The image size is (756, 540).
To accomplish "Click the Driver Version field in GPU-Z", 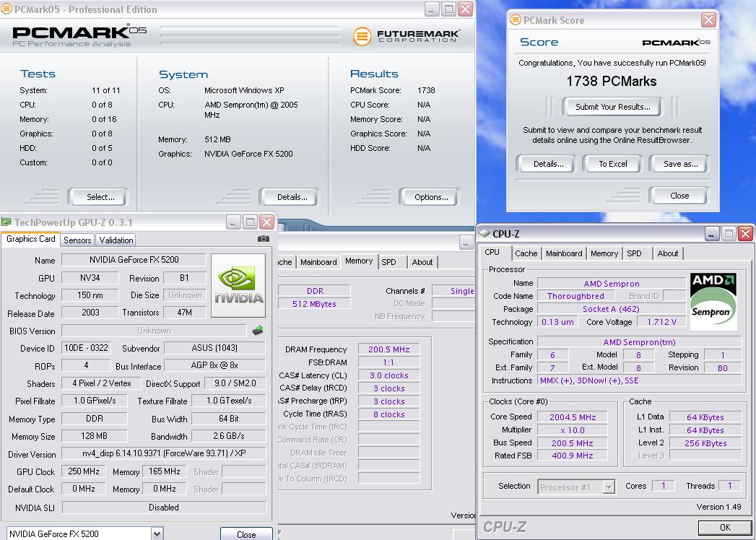I will pos(163,453).
